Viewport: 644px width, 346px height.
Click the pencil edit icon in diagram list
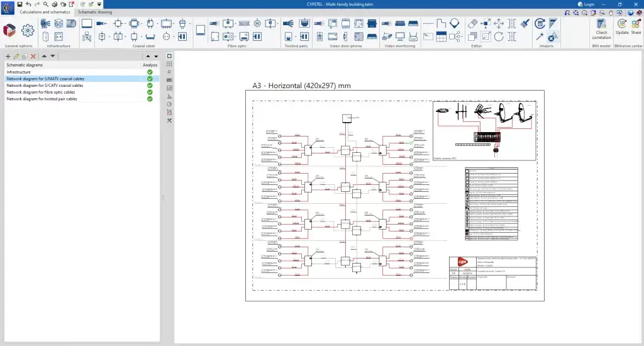(x=16, y=57)
